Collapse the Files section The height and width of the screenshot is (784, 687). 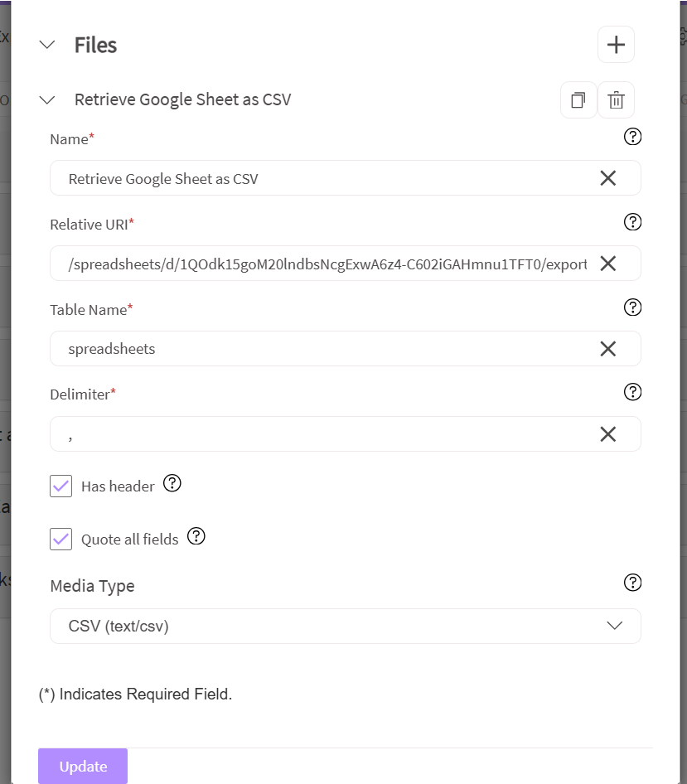47,45
